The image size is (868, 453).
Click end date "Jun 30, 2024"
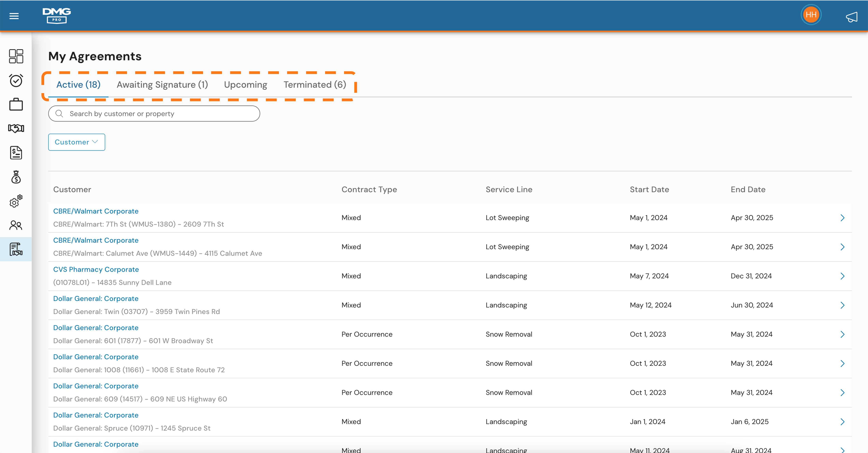tap(752, 305)
